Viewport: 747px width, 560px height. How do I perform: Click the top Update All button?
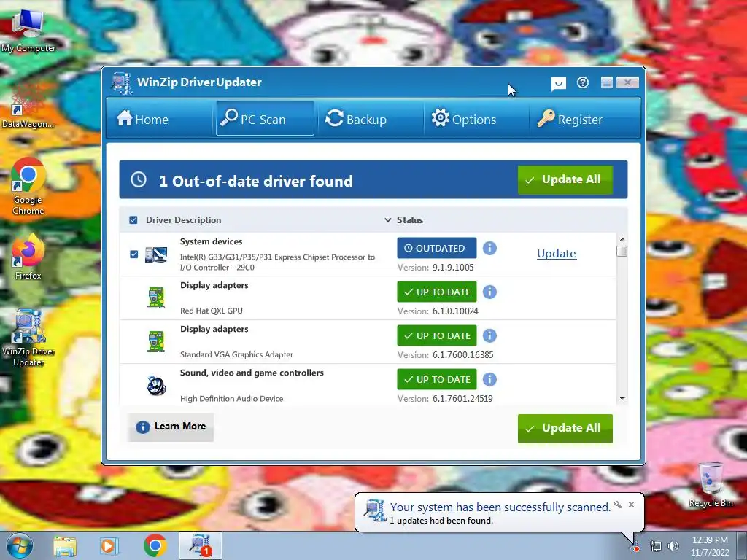(565, 179)
